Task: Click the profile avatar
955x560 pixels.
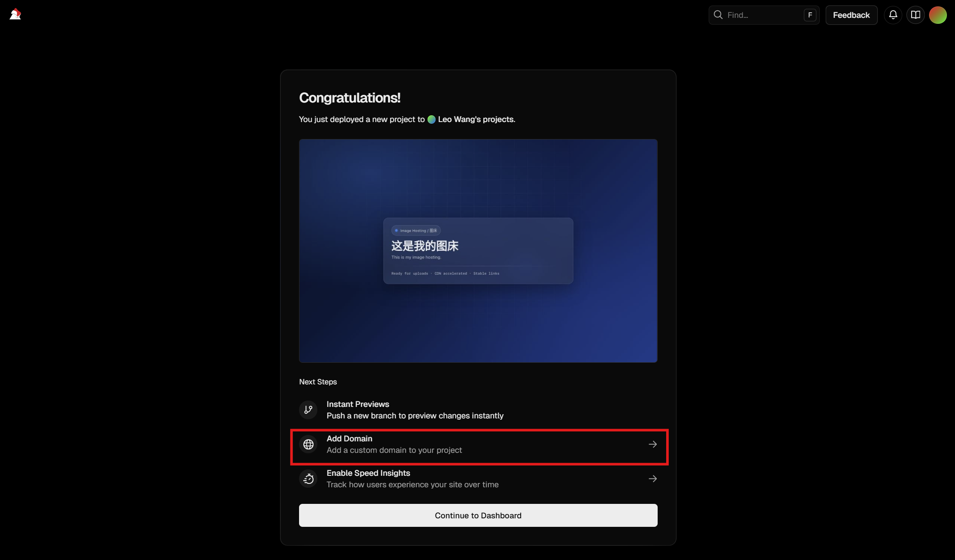Action: 938,15
